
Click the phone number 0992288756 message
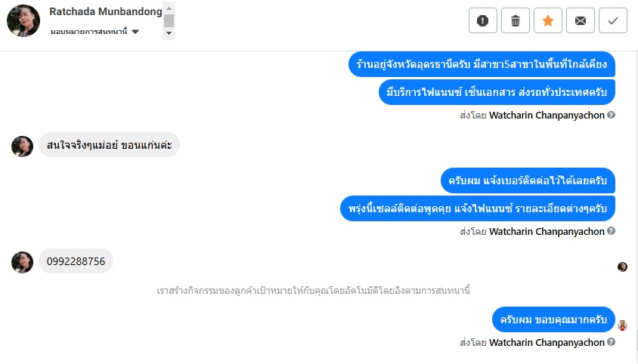tap(76, 261)
